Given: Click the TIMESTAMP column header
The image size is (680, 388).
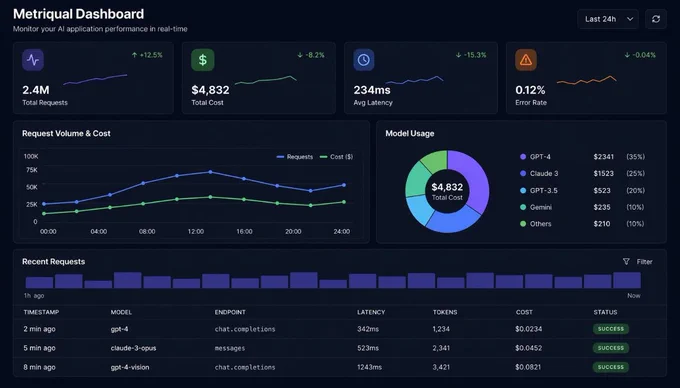Looking at the screenshot, I should pyautogui.click(x=41, y=312).
